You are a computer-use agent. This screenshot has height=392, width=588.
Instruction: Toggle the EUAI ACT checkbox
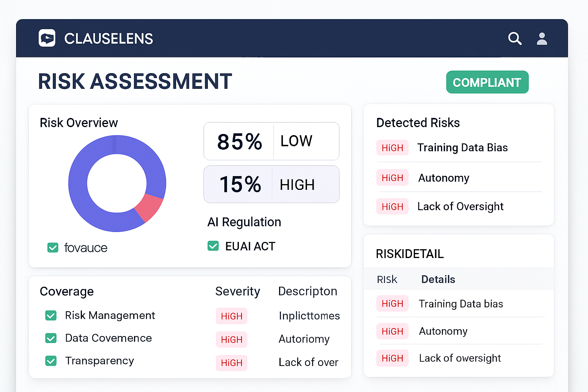coord(213,246)
